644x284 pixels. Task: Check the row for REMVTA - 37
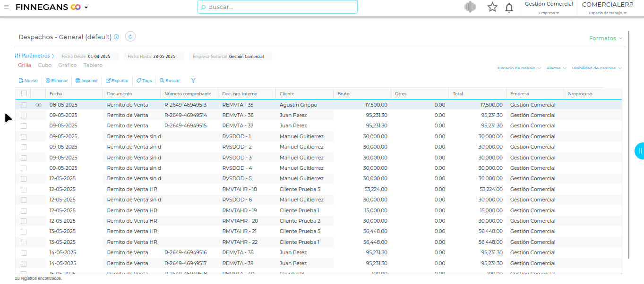[24, 126]
